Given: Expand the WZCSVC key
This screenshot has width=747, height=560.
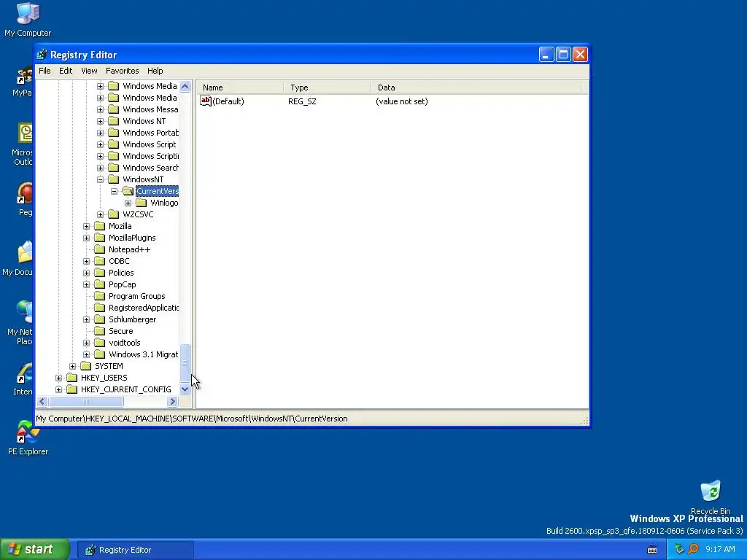Looking at the screenshot, I should [100, 214].
